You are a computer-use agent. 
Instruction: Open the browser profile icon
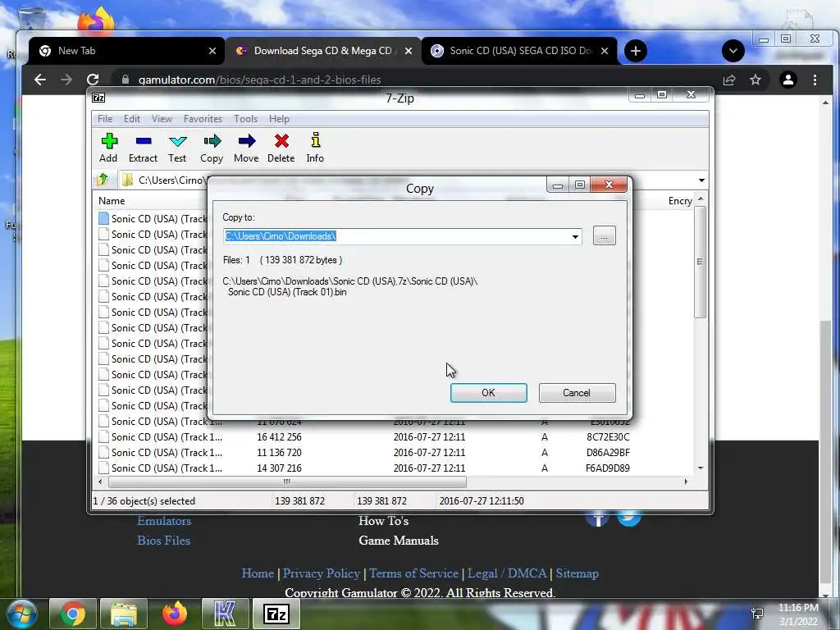click(x=788, y=80)
